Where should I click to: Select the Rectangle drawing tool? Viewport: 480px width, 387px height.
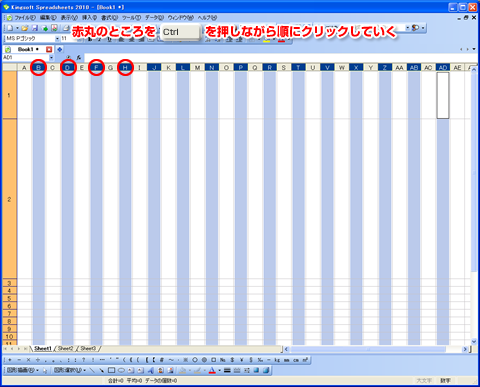click(111, 370)
